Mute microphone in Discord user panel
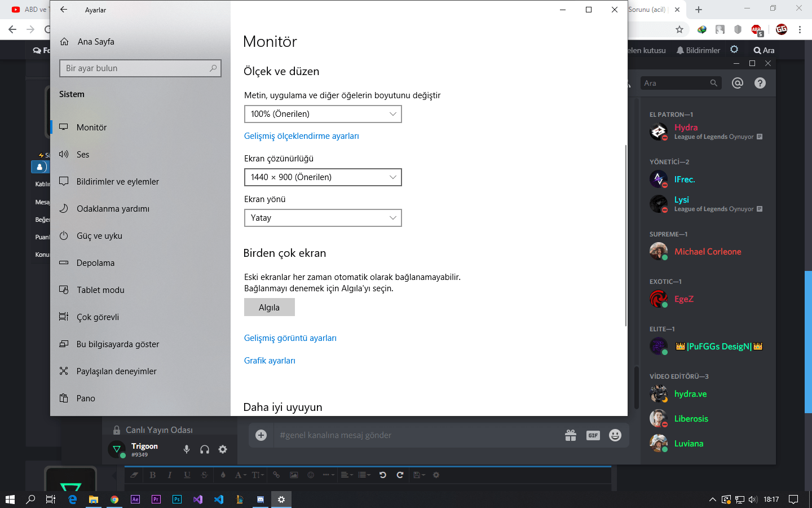This screenshot has width=812, height=508. 187,449
